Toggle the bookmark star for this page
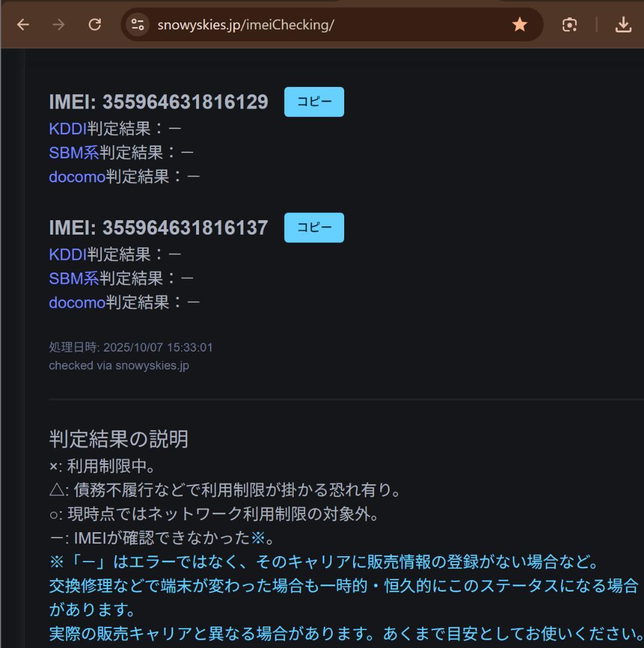Image resolution: width=644 pixels, height=648 pixels. [x=518, y=25]
